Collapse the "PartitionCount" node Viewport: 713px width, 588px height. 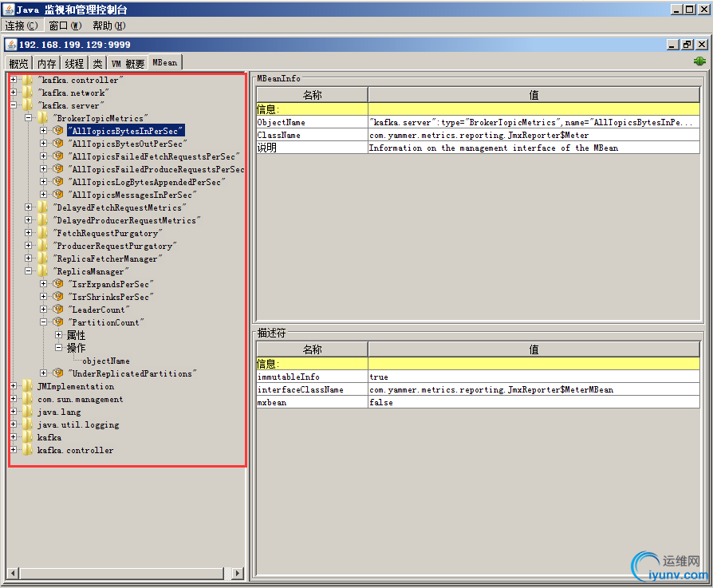(43, 322)
